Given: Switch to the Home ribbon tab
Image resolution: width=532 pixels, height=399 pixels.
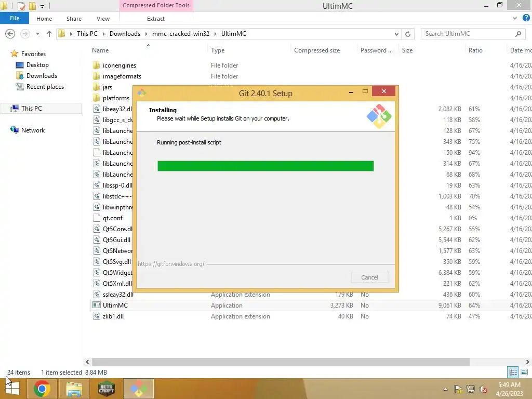Looking at the screenshot, I should click(x=44, y=19).
